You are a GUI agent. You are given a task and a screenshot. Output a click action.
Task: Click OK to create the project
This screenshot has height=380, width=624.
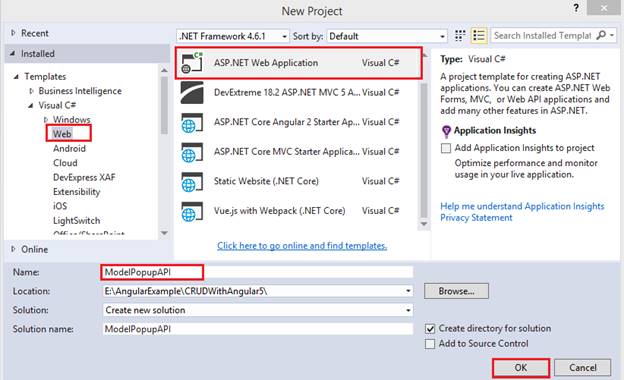521,368
